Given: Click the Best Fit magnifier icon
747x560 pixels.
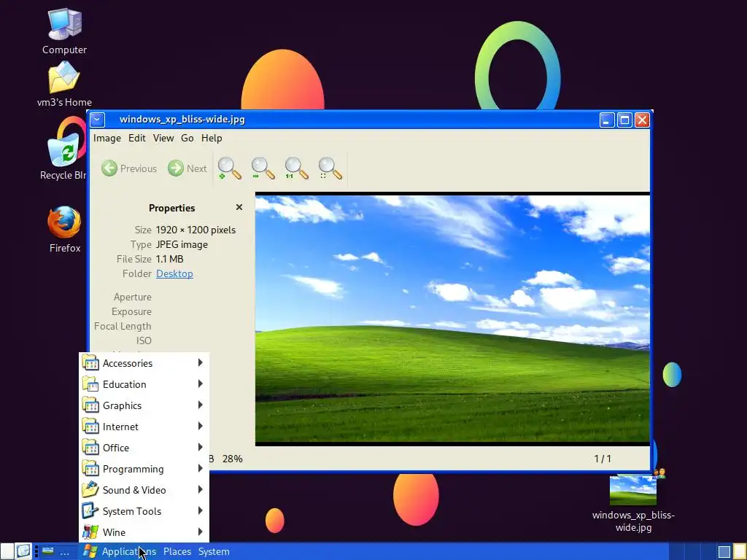Looking at the screenshot, I should tap(330, 168).
